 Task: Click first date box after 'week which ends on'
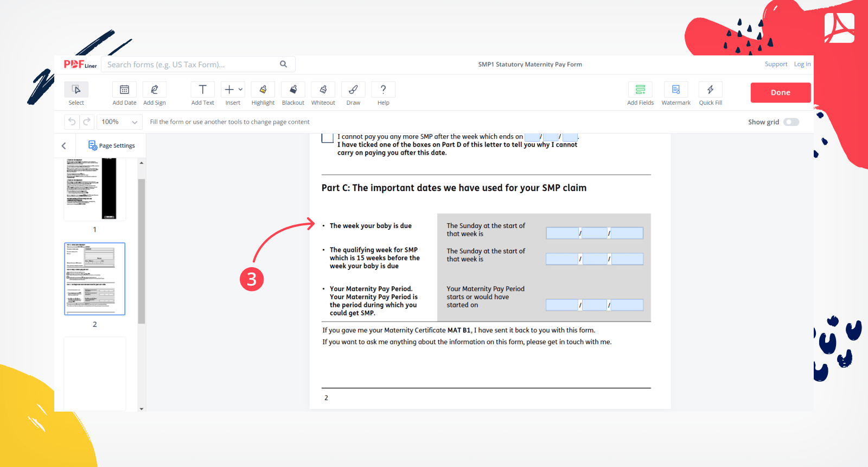click(532, 137)
